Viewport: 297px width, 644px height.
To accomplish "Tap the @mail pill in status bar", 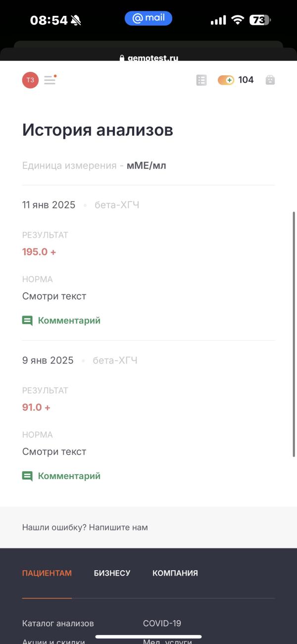I will [x=148, y=18].
